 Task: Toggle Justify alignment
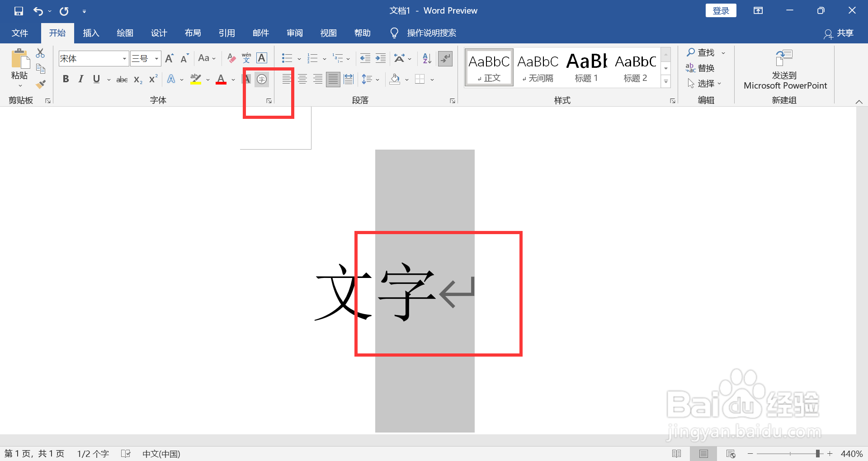(x=333, y=80)
